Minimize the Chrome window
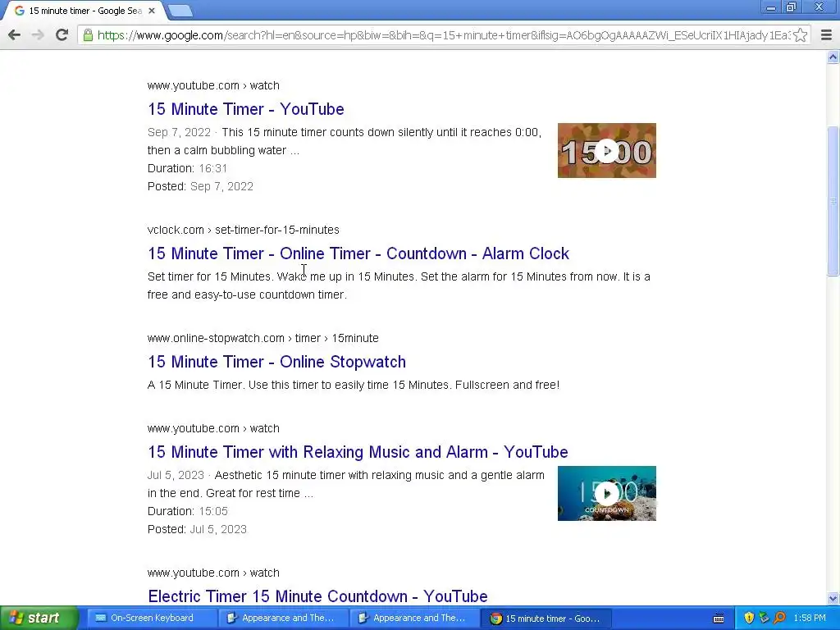 [770, 8]
